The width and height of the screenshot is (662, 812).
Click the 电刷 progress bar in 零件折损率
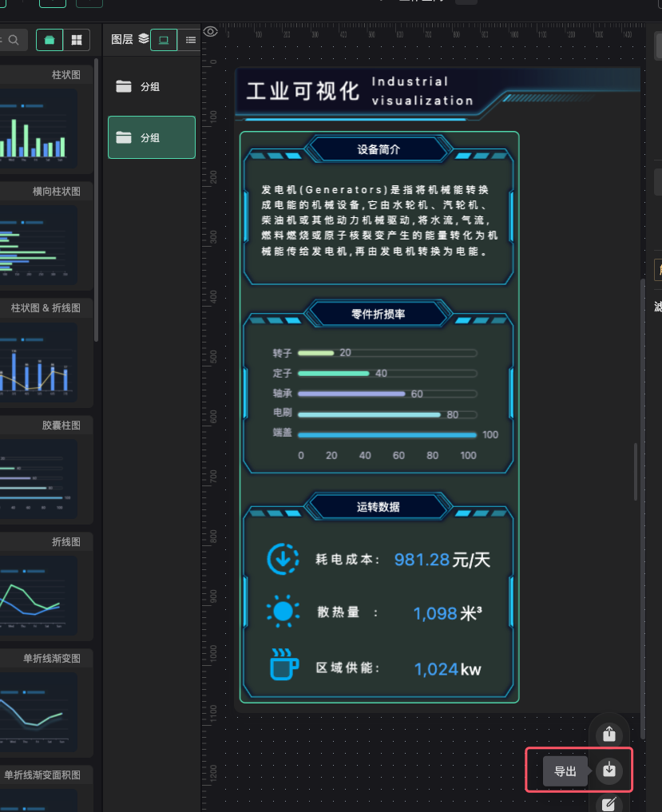[x=367, y=414]
